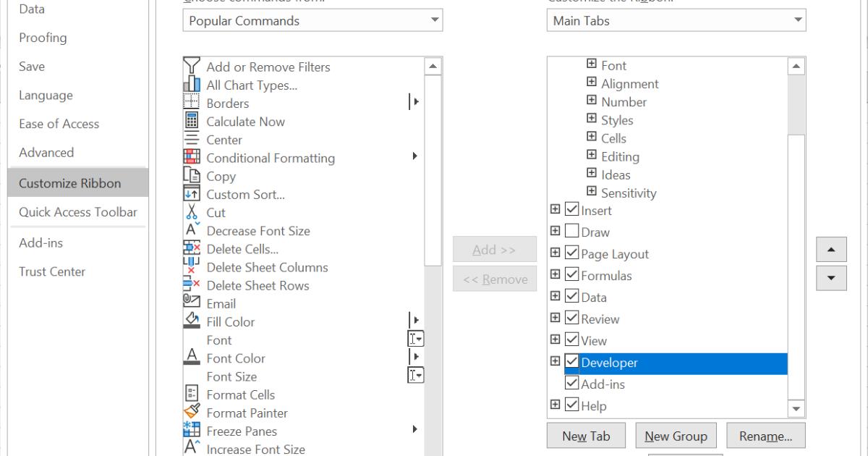This screenshot has width=868, height=456.
Task: Expand the Page Layout tree node
Action: [x=555, y=253]
